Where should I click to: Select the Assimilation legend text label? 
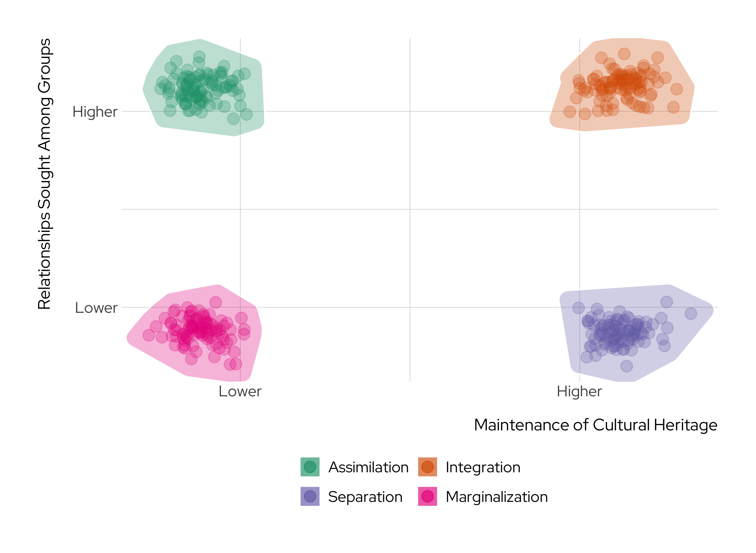tap(368, 467)
